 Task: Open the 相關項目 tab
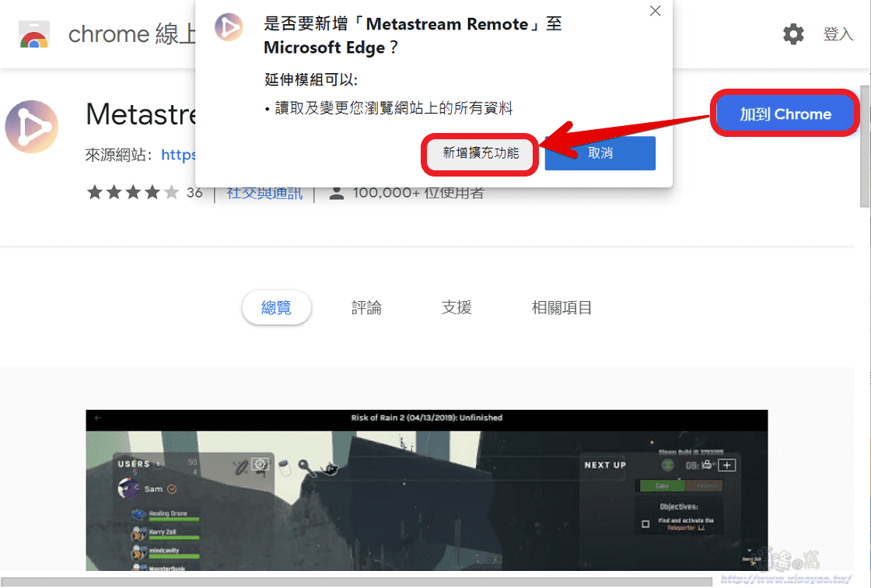pos(561,307)
